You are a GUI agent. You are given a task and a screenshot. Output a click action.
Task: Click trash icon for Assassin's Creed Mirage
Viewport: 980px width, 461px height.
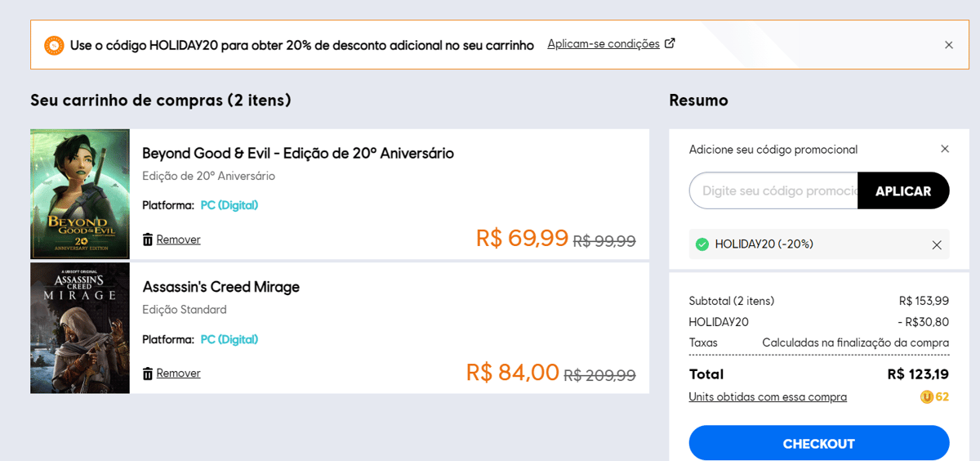148,374
